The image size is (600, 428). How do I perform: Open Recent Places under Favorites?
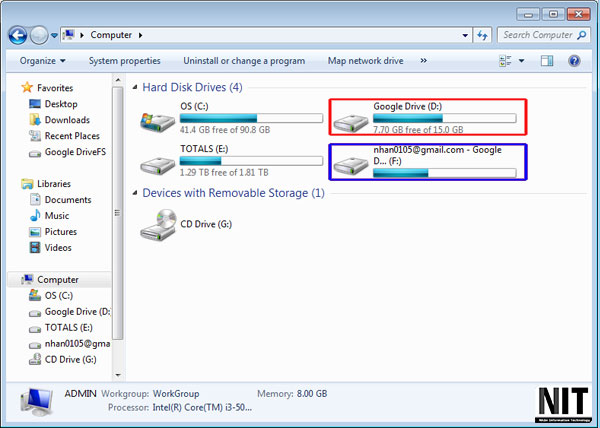(64, 136)
